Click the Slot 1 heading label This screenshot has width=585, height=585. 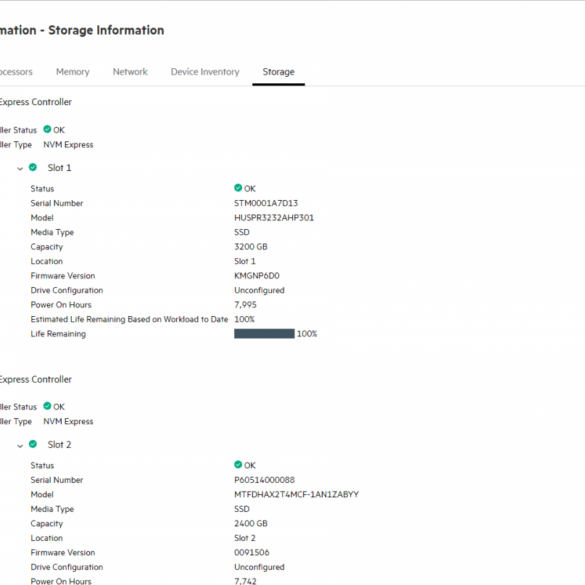[59, 168]
